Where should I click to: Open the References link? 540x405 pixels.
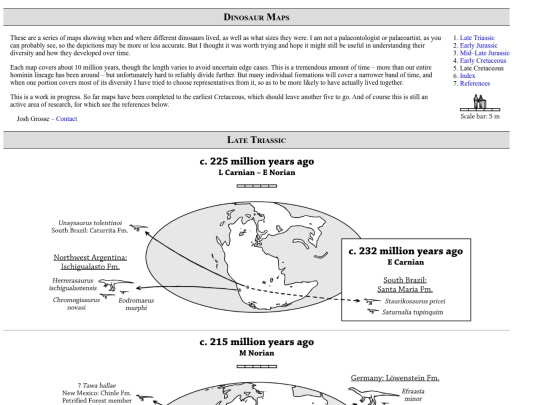pos(475,83)
